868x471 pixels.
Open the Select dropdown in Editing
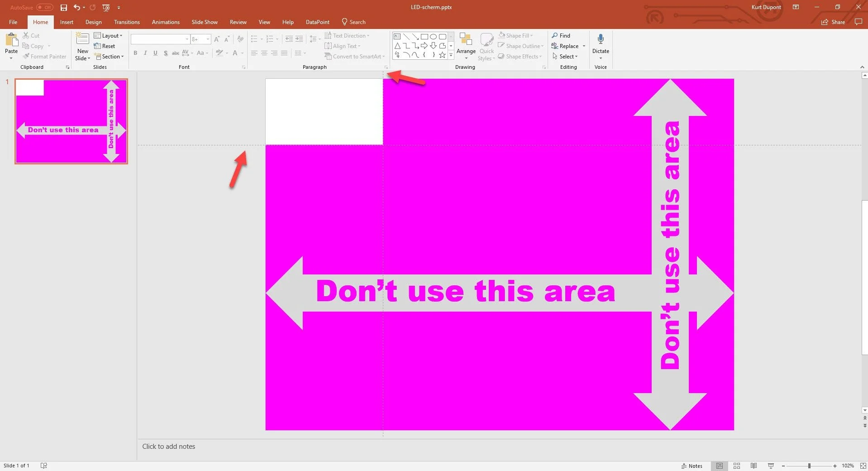[x=565, y=57]
